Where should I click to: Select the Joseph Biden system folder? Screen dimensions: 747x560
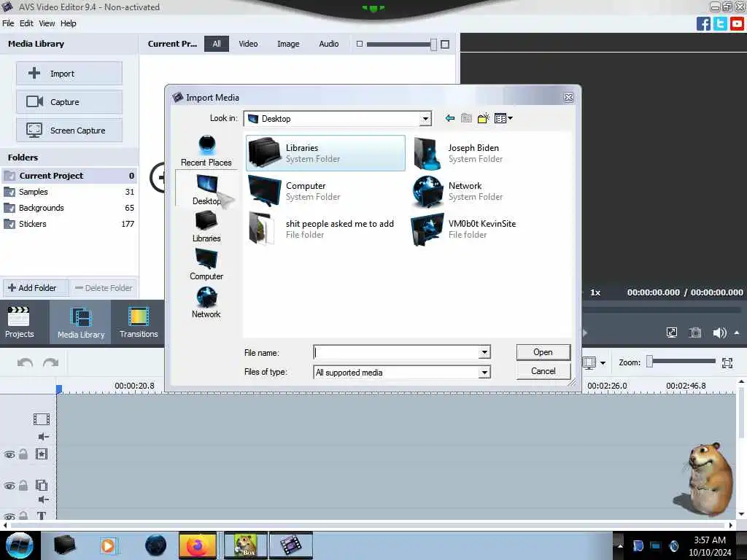click(x=458, y=153)
